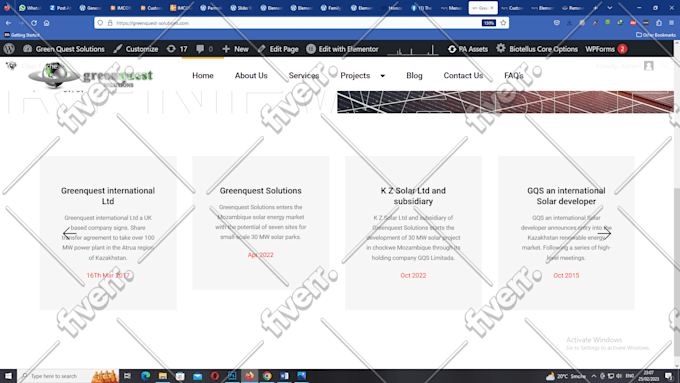Open WPForms notifications menu
Screen dimensions: 680x383
click(606, 49)
